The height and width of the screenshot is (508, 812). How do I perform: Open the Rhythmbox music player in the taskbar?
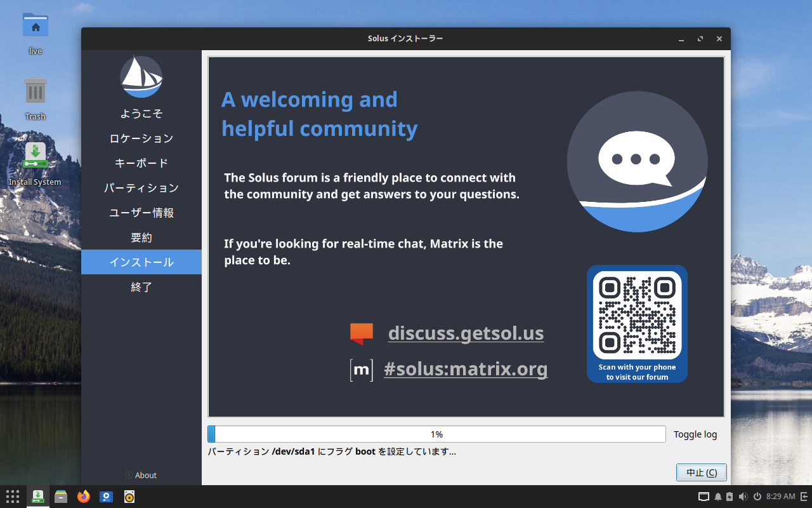click(x=129, y=497)
